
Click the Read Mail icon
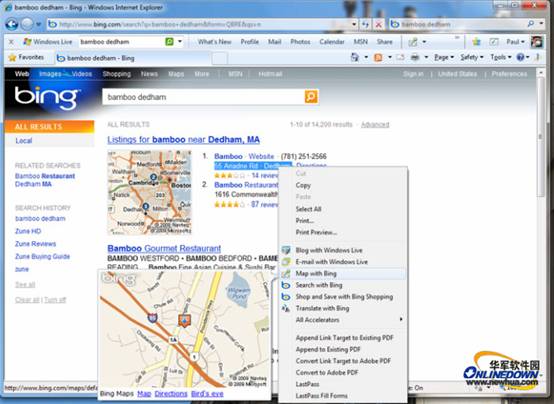coord(400,57)
